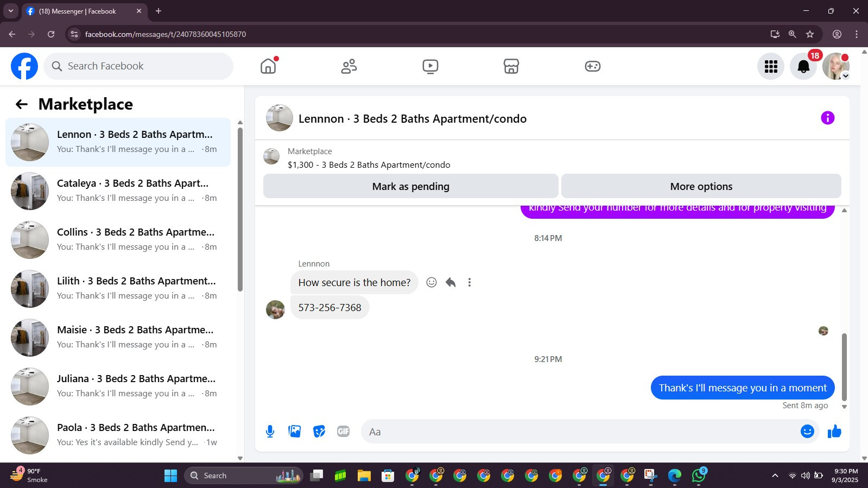Open the Gaming controller icon
This screenshot has height=488, width=868.
coord(592,66)
